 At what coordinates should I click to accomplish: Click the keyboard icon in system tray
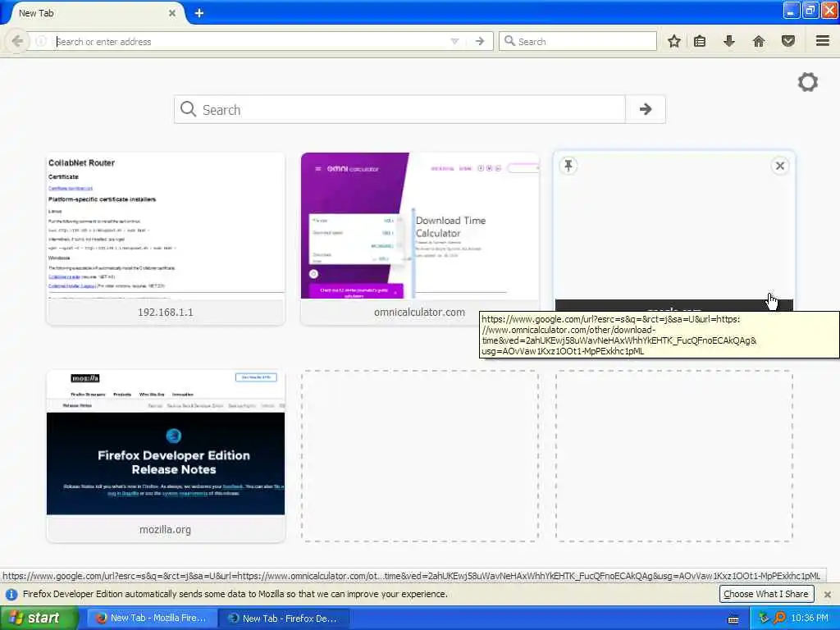click(x=733, y=620)
